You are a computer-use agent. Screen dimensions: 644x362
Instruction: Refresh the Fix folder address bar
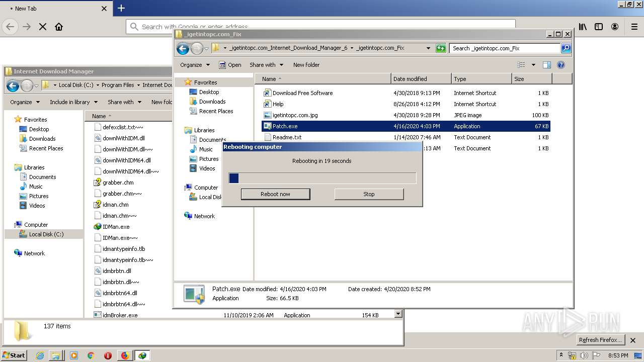441,48
